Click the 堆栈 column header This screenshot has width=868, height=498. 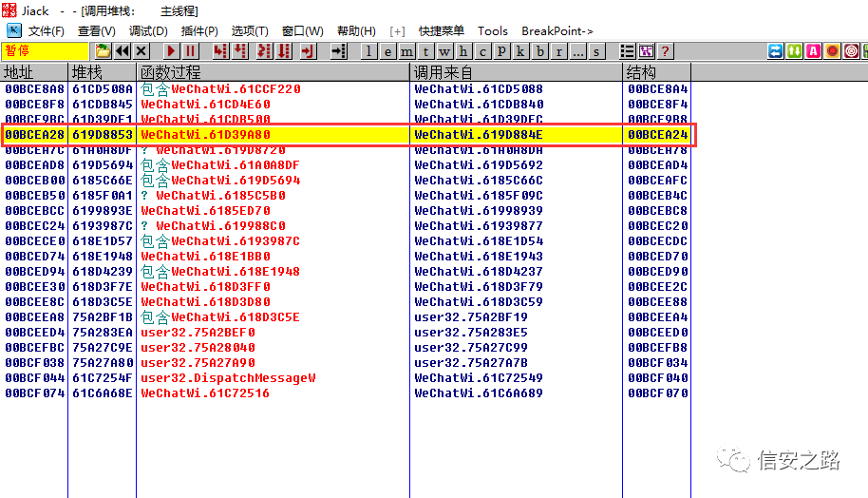pyautogui.click(x=103, y=72)
